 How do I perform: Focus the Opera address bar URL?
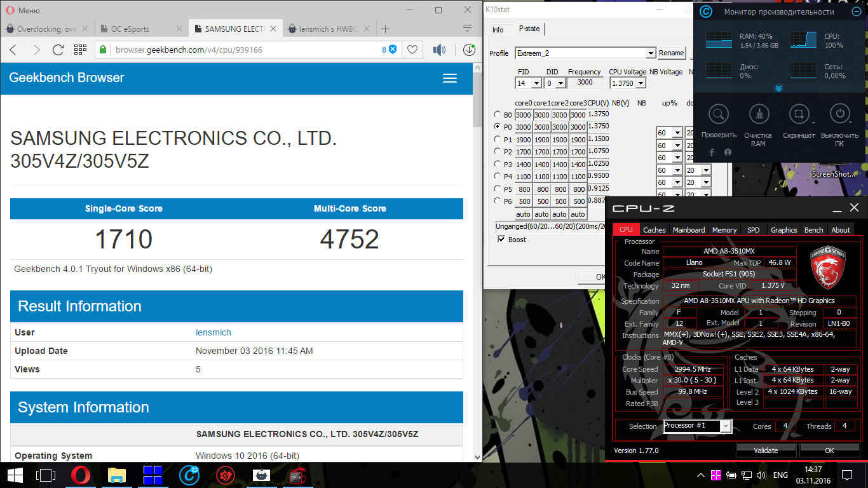(189, 50)
